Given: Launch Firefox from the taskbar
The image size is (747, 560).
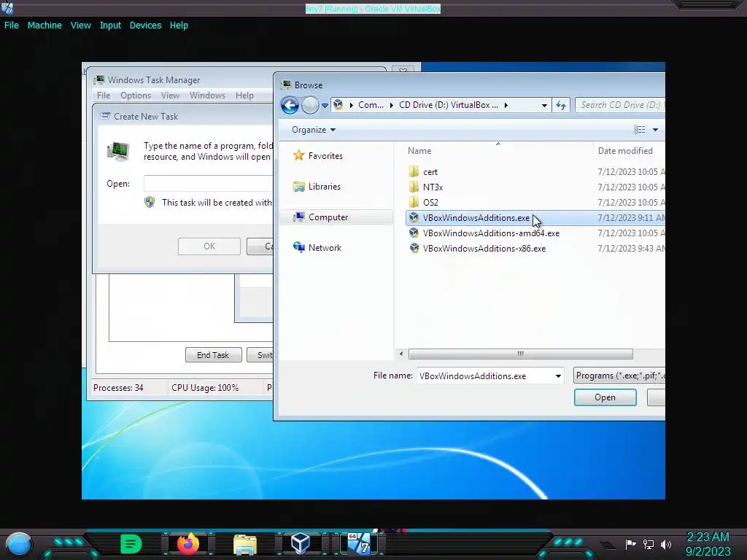Looking at the screenshot, I should [x=188, y=544].
